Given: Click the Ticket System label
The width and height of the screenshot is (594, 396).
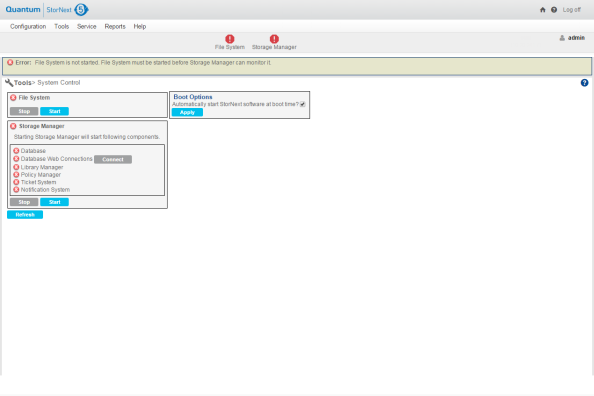Looking at the screenshot, I should point(39,182).
